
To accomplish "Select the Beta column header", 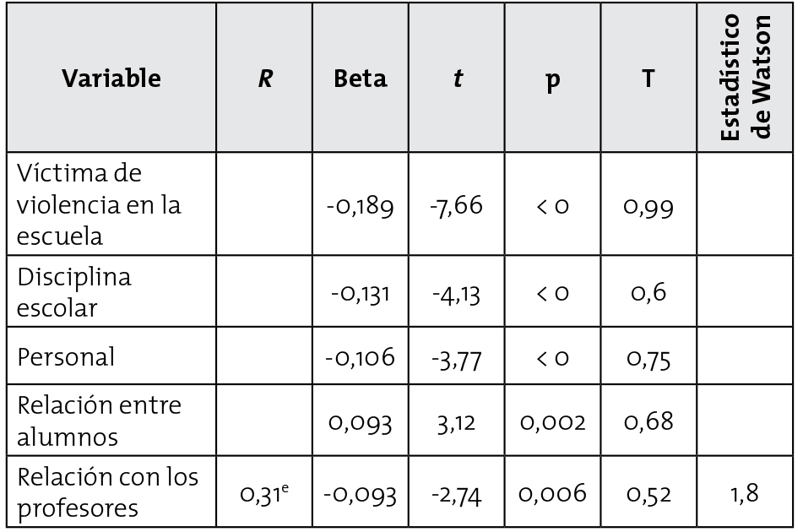I will [361, 79].
